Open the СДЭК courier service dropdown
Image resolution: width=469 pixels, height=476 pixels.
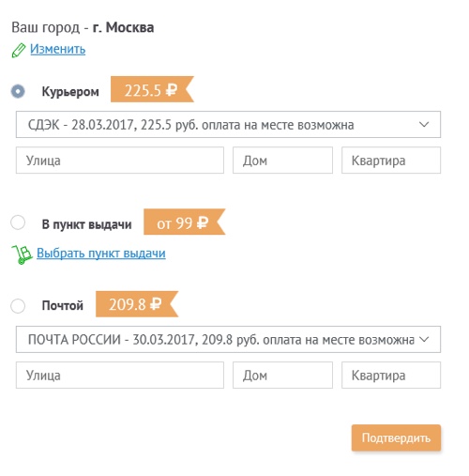point(228,125)
